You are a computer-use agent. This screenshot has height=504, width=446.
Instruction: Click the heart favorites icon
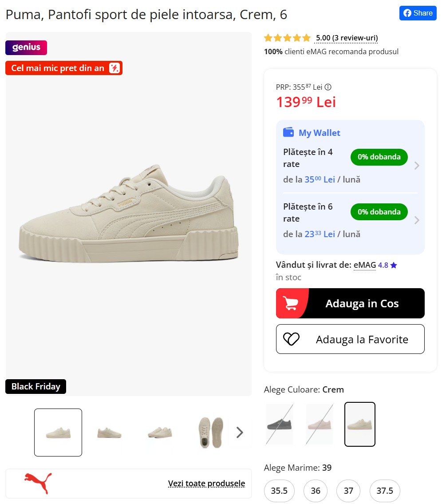tap(292, 339)
